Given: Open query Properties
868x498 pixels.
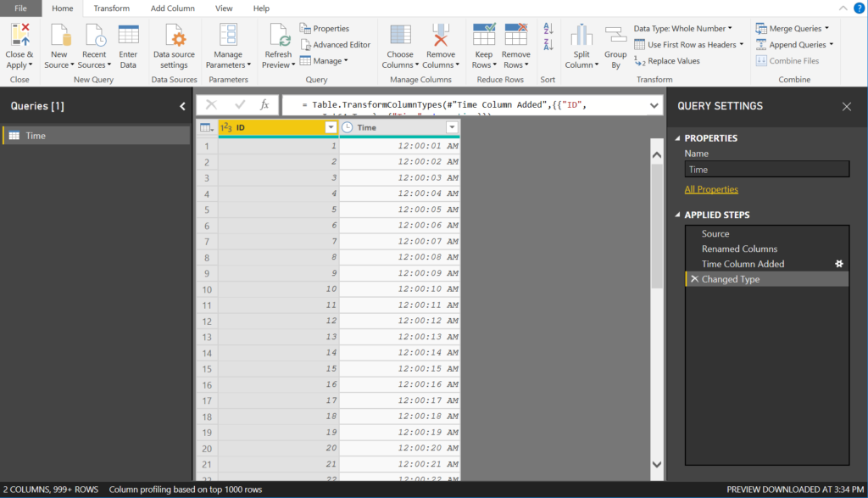Looking at the screenshot, I should [x=325, y=28].
